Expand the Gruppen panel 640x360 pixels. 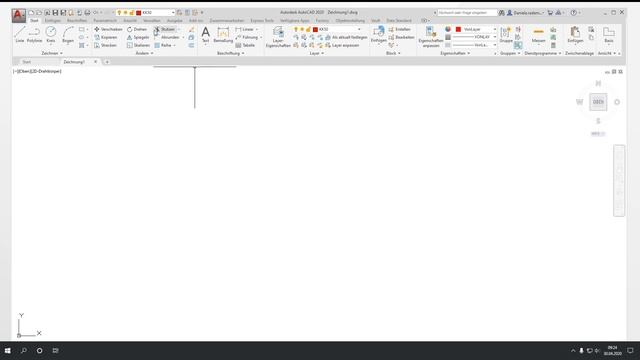(x=510, y=53)
